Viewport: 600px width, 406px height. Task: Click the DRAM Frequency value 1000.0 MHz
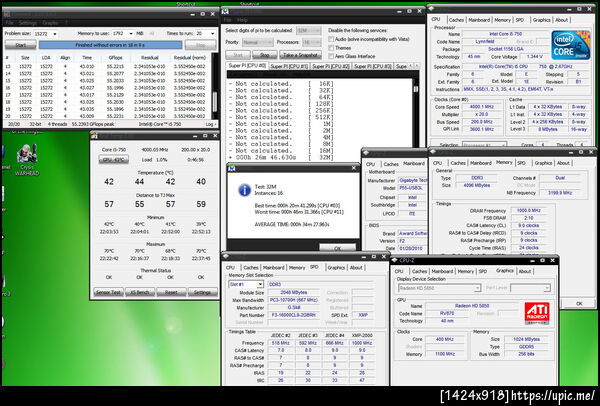(x=530, y=210)
